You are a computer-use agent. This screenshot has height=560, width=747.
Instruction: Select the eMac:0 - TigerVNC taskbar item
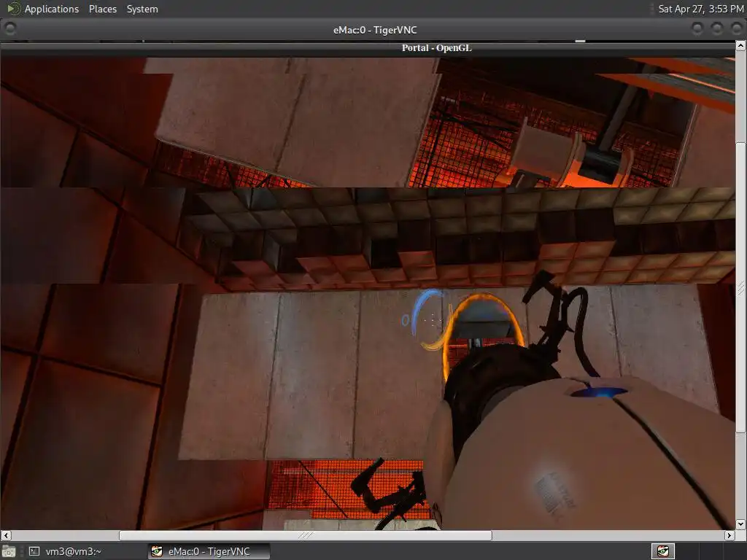[209, 551]
